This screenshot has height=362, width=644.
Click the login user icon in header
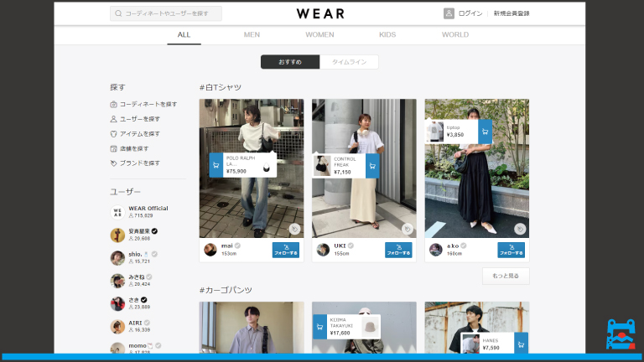[449, 13]
